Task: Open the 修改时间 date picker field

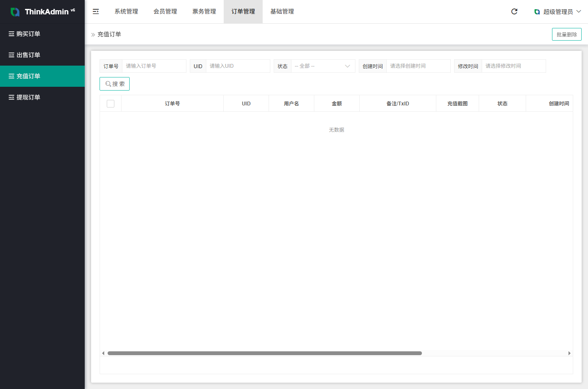Action: point(514,66)
